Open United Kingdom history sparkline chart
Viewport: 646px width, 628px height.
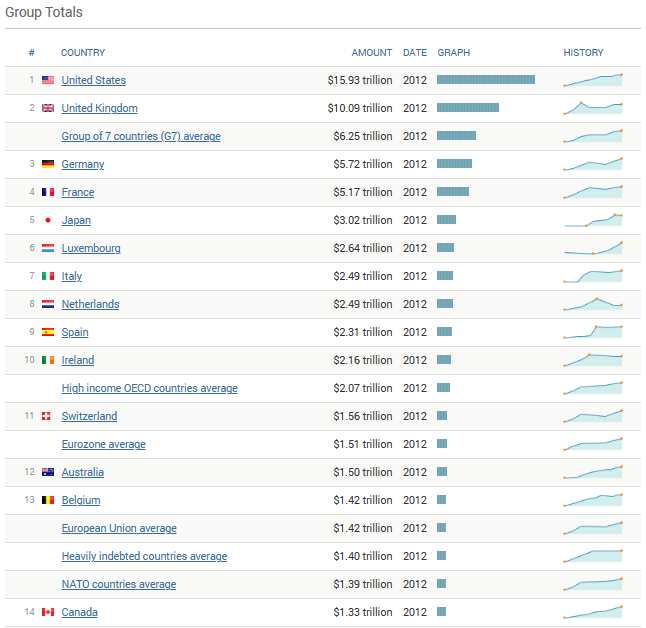[x=593, y=108]
